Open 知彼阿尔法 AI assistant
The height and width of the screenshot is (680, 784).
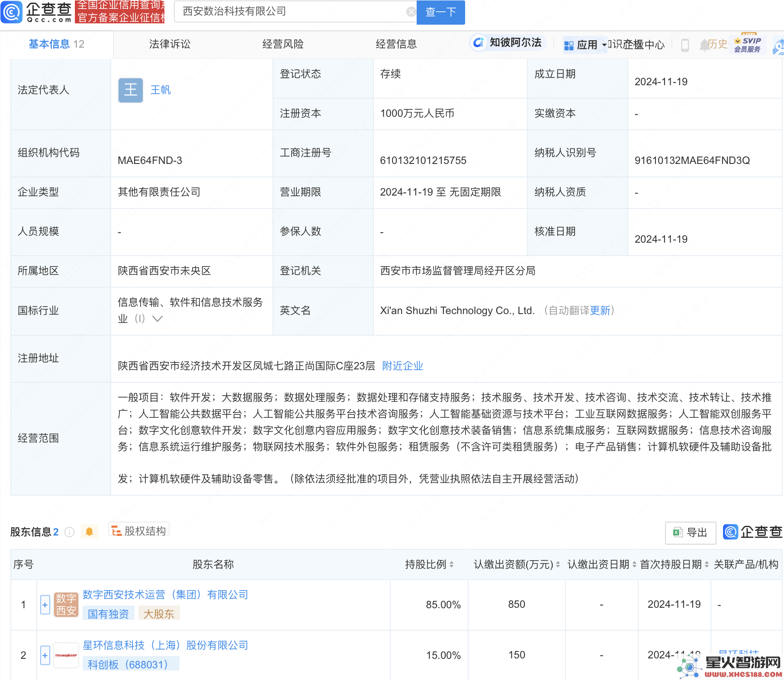507,42
